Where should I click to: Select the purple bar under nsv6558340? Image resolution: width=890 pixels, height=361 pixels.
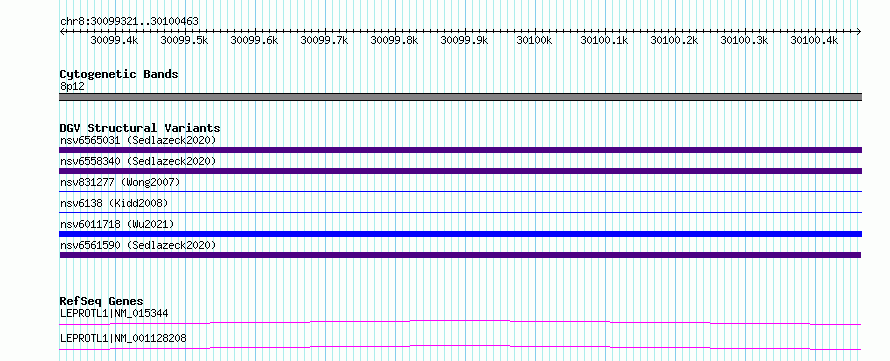tap(460, 171)
